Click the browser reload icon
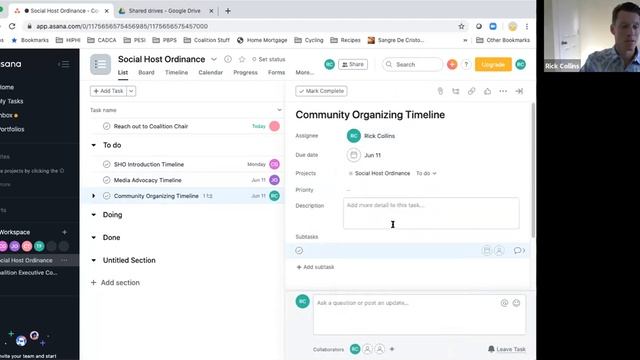 (12, 26)
